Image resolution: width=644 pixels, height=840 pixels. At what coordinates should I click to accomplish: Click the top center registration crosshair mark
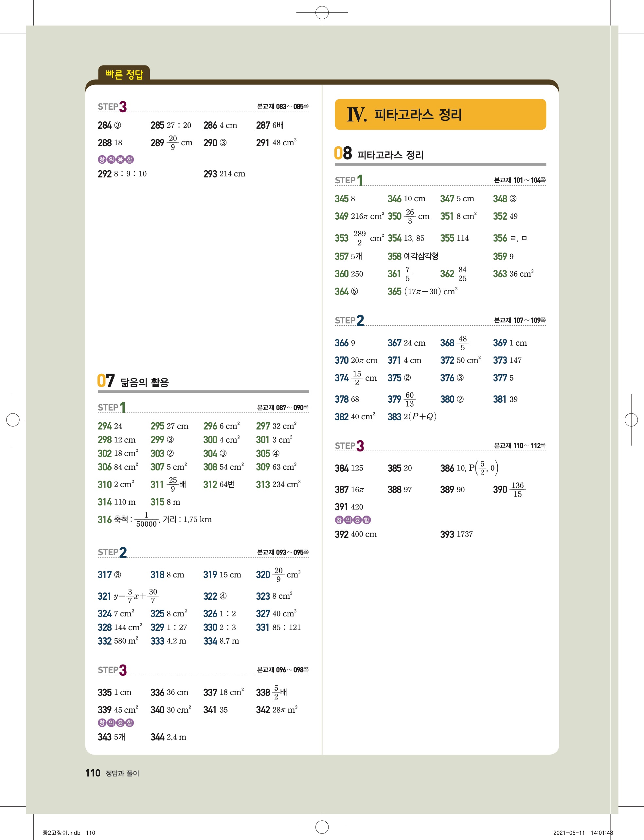pyautogui.click(x=322, y=13)
